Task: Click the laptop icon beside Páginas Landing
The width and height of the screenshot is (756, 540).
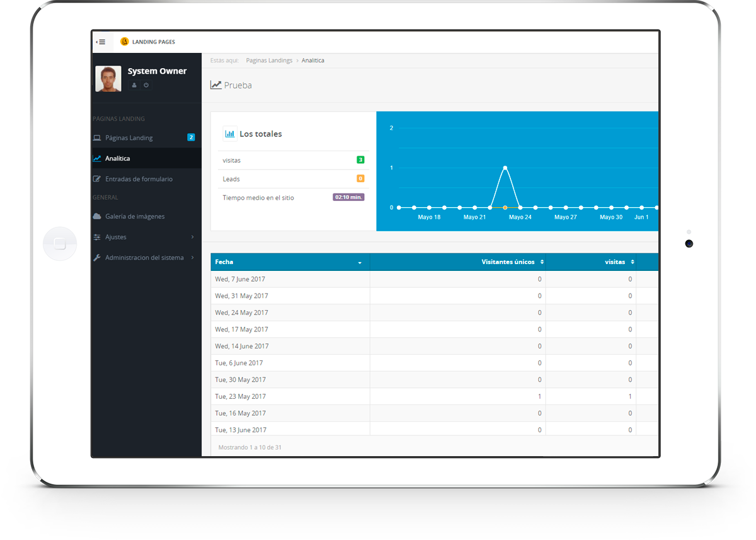Action: tap(97, 138)
